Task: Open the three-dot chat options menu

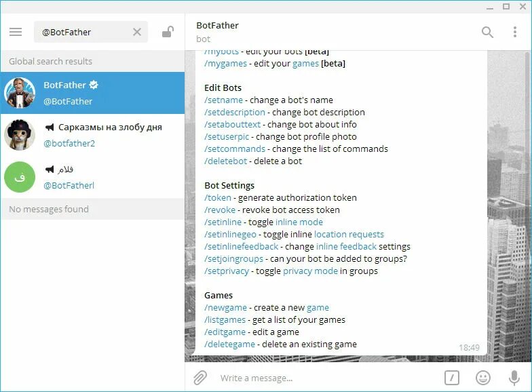Action: click(x=514, y=32)
